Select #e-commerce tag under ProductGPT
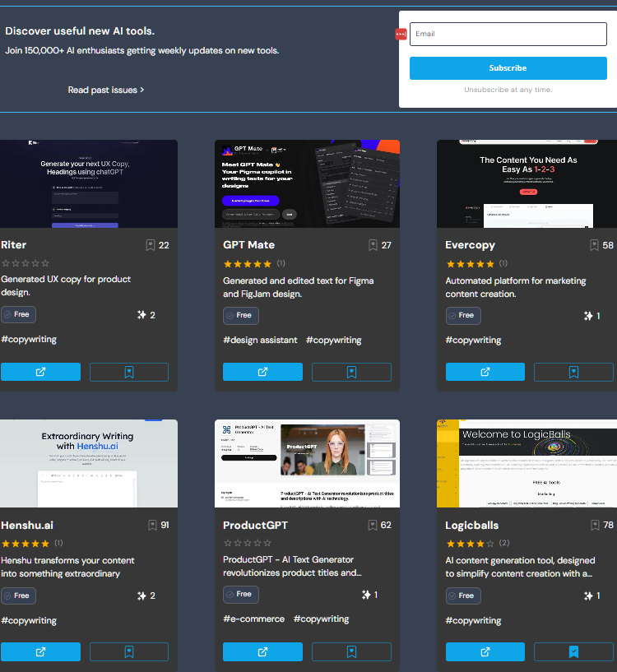The width and height of the screenshot is (617, 672). coord(254,619)
